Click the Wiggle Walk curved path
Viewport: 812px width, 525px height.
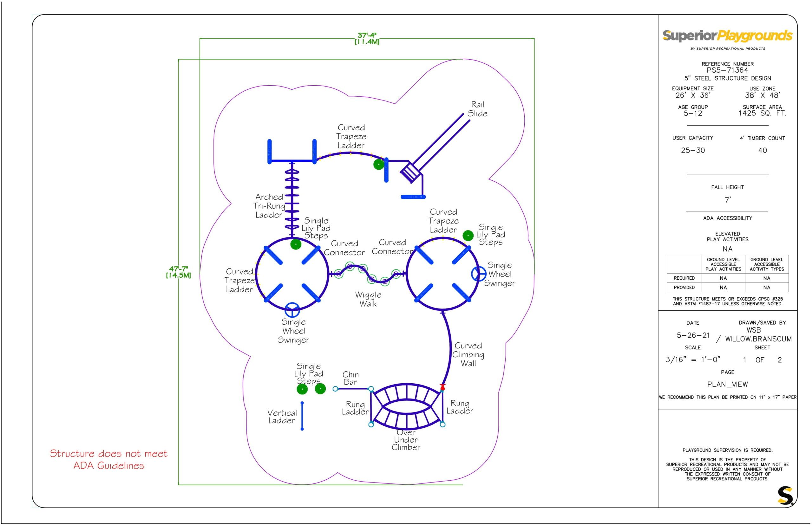[367, 273]
